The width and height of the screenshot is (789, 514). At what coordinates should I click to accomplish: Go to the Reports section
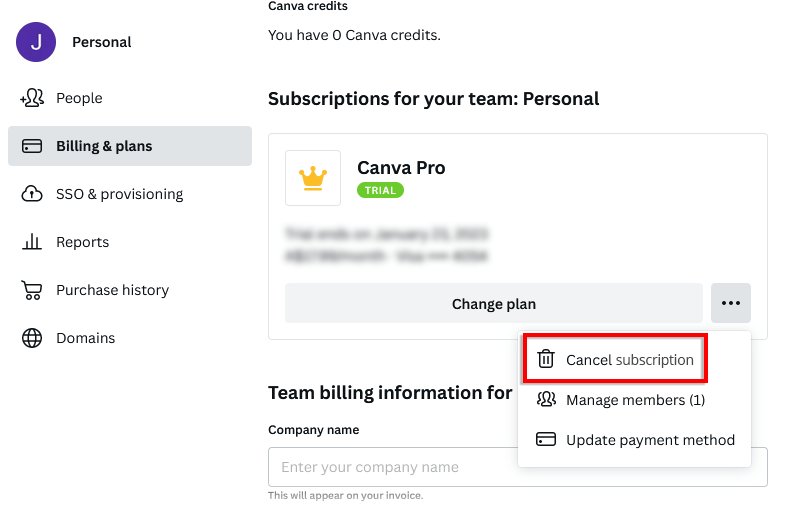click(82, 242)
